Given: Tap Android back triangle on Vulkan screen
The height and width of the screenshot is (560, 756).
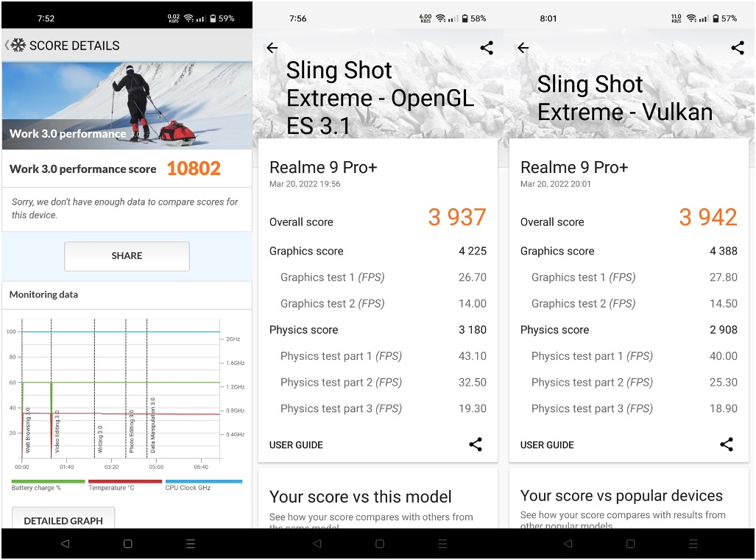Looking at the screenshot, I should [568, 544].
